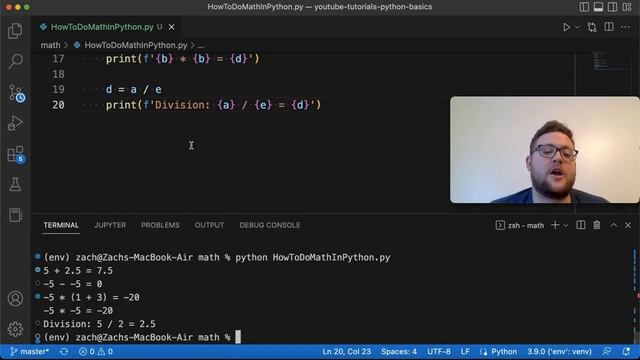Kill the terminal with the trash icon
Screen dimensions: 640x360
597,225
